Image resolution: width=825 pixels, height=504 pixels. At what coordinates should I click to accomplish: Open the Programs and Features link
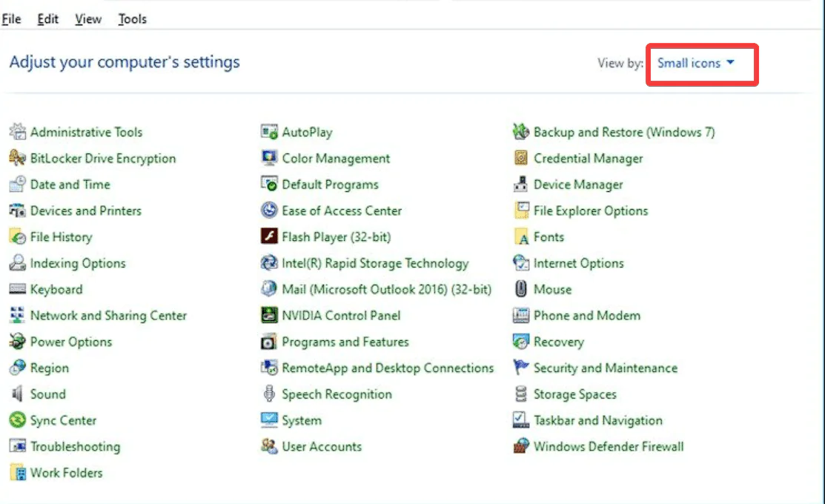(x=345, y=342)
